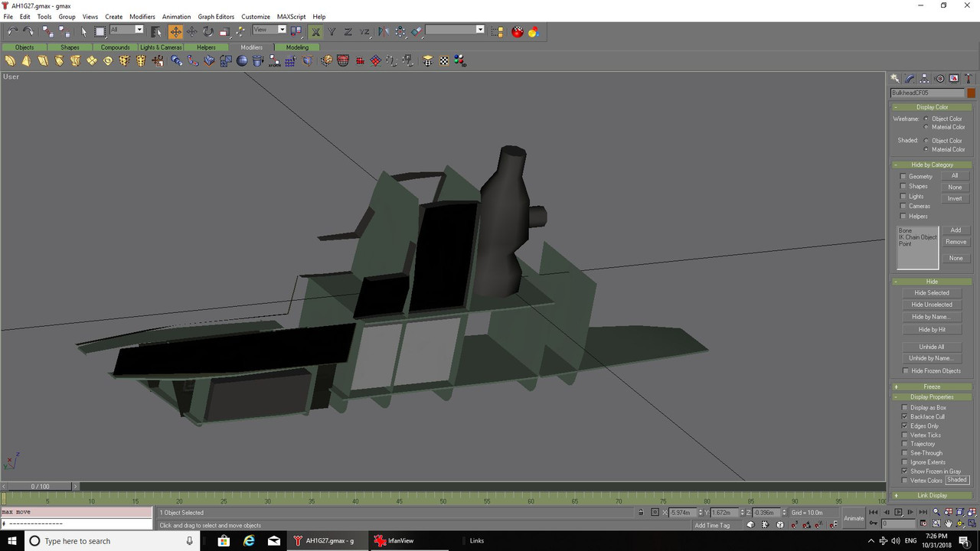Open the MAXScript menu

coord(292,17)
